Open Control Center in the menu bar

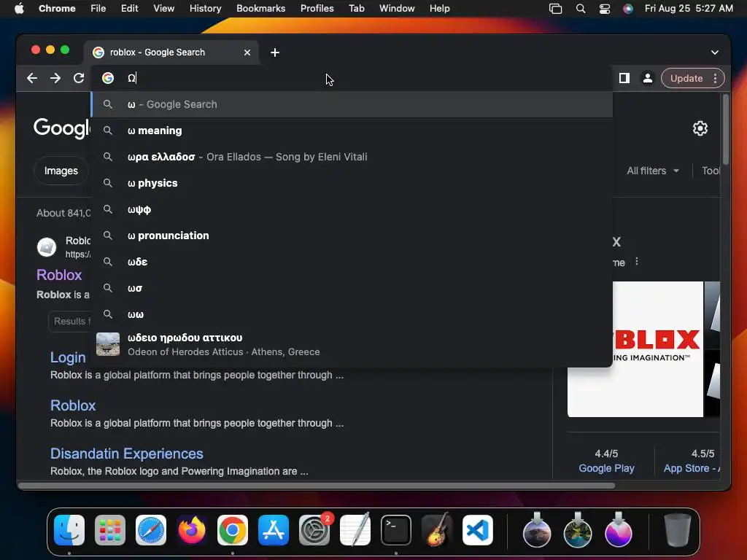click(605, 9)
